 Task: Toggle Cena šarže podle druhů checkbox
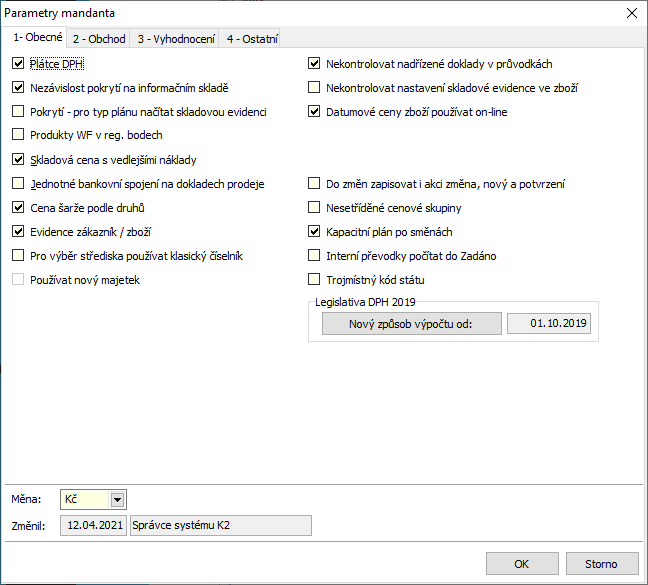pyautogui.click(x=18, y=207)
